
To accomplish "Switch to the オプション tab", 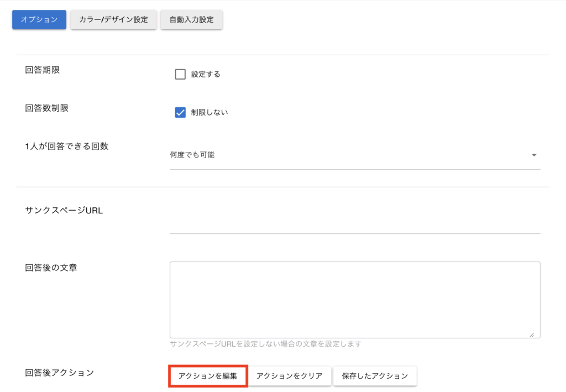I will 39,20.
